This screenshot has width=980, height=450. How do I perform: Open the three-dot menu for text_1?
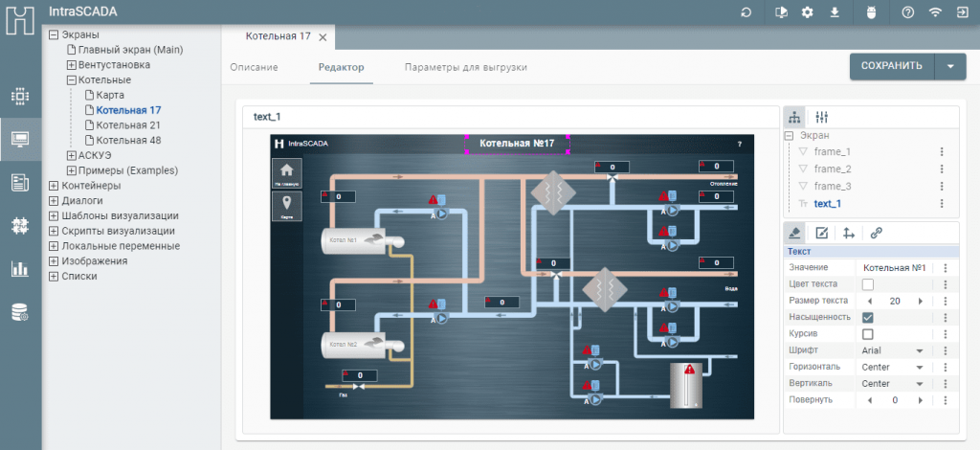942,204
